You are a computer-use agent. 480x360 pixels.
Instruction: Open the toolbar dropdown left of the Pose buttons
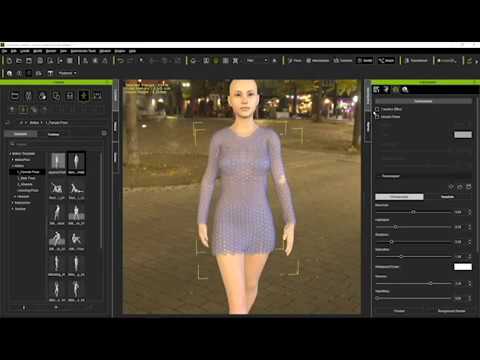(x=257, y=60)
